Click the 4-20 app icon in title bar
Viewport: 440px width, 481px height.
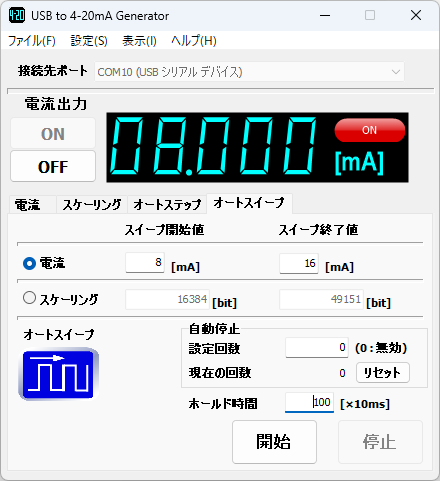tap(17, 15)
